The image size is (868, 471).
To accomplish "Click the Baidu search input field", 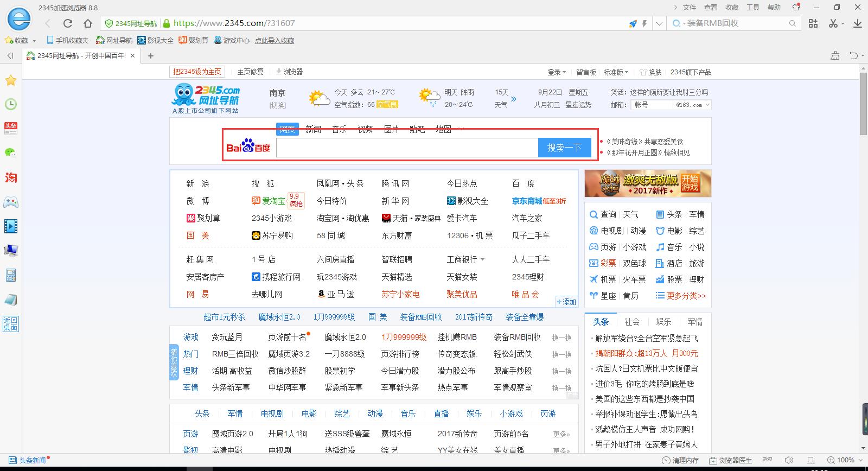I will click(407, 148).
